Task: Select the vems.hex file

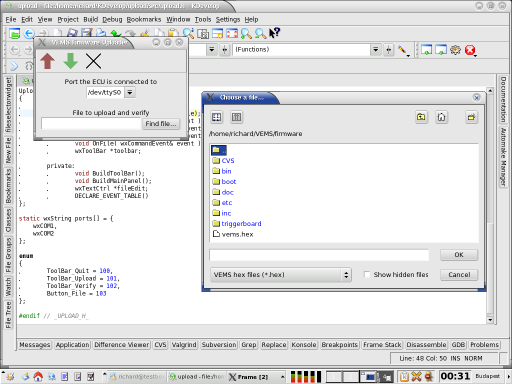Action: pyautogui.click(x=233, y=234)
